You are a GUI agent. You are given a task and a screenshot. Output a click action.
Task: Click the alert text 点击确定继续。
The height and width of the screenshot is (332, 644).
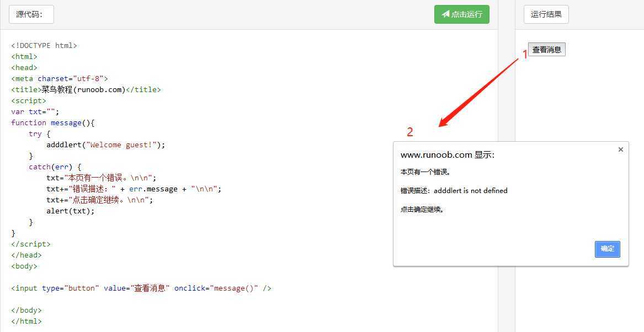423,210
